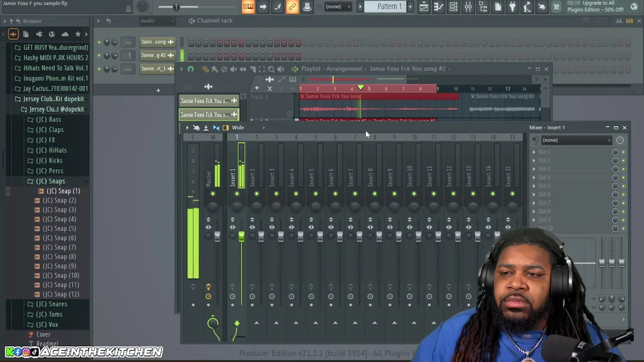Select (JC) Snap (12) sample
Viewport: 644px width, 362px height.
[x=60, y=295]
